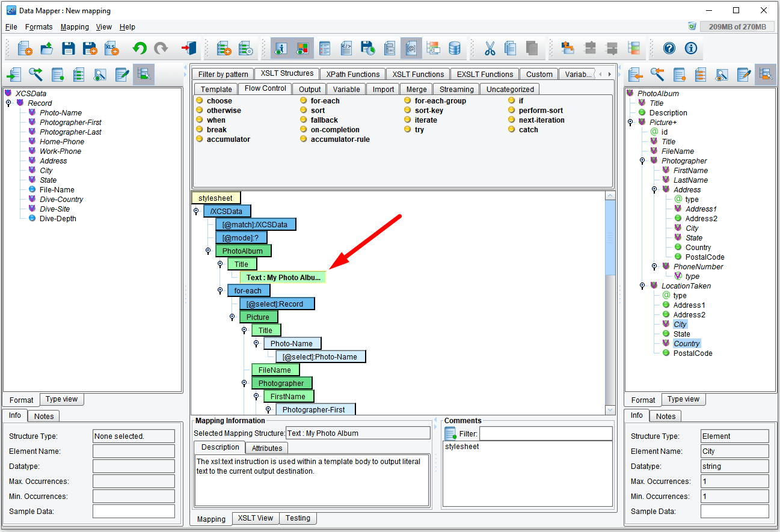Image resolution: width=780 pixels, height=532 pixels.
Task: Click the plain save disk icon
Action: (x=69, y=49)
